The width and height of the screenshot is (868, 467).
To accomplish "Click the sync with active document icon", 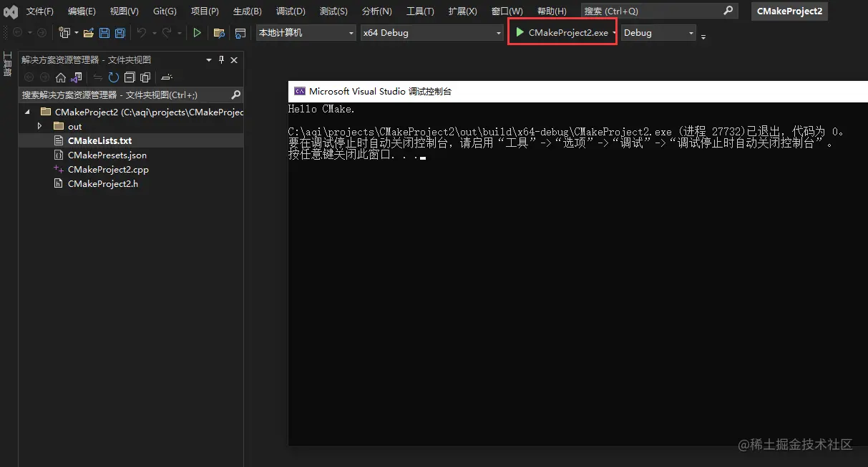I will [98, 77].
